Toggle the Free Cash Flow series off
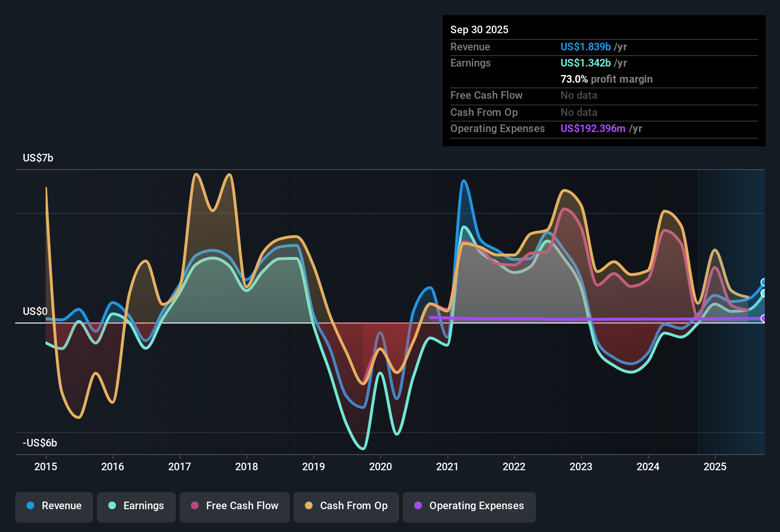Viewport: 780px width, 532px height. tap(234, 506)
